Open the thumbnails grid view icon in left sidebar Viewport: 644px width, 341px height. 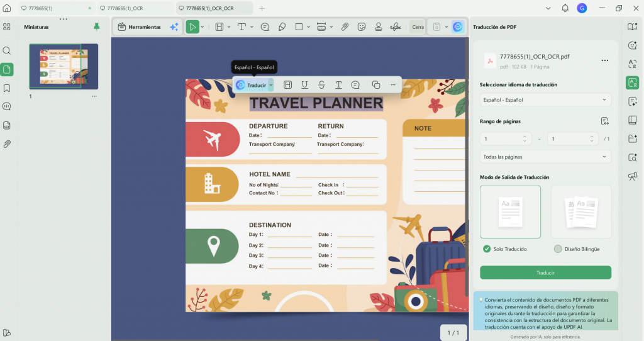pyautogui.click(x=6, y=27)
